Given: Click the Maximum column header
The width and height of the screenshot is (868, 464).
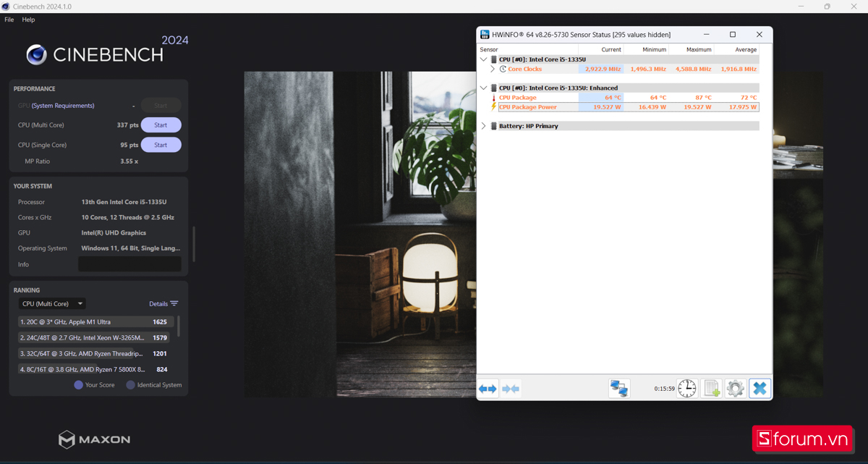Looking at the screenshot, I should (691, 50).
